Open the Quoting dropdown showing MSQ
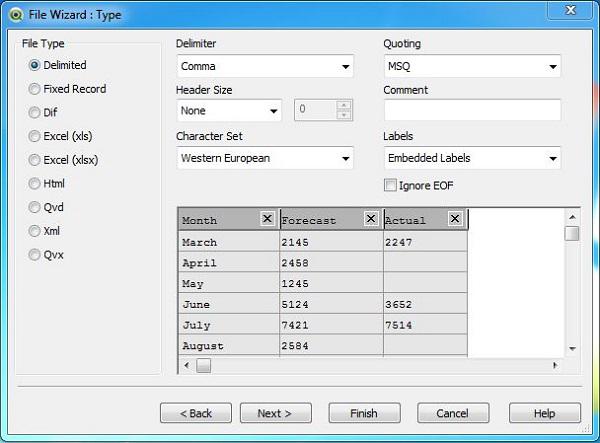The height and width of the screenshot is (443, 600). click(x=472, y=66)
